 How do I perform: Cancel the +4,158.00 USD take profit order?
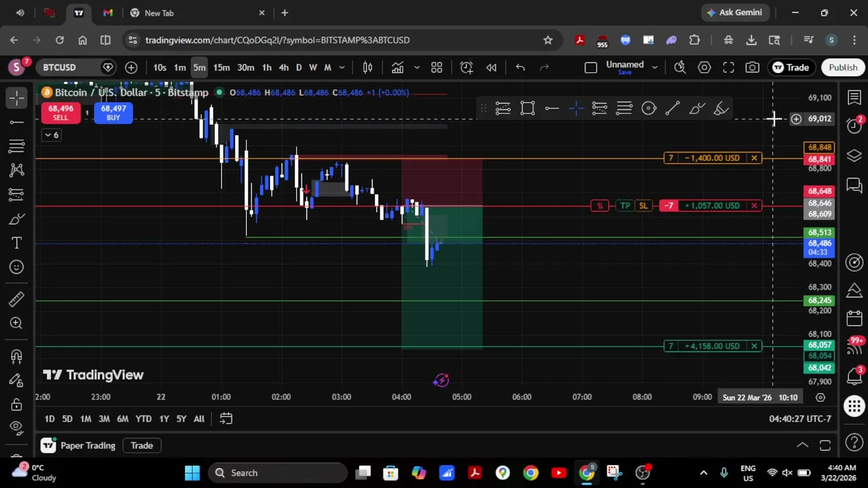coord(754,346)
